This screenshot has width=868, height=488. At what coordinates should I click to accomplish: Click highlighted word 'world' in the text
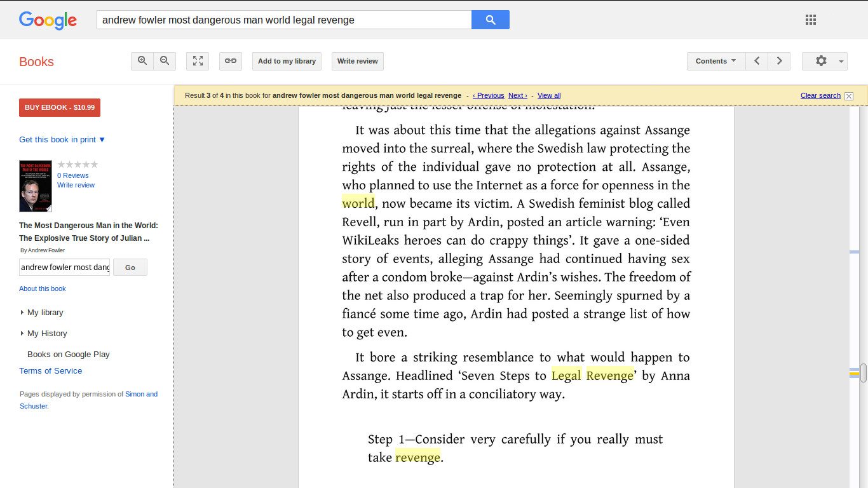pyautogui.click(x=358, y=203)
